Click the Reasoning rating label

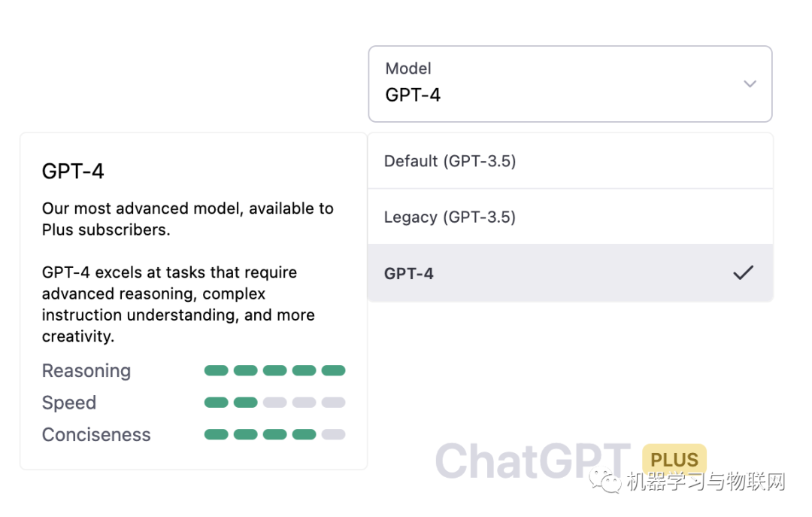[86, 371]
